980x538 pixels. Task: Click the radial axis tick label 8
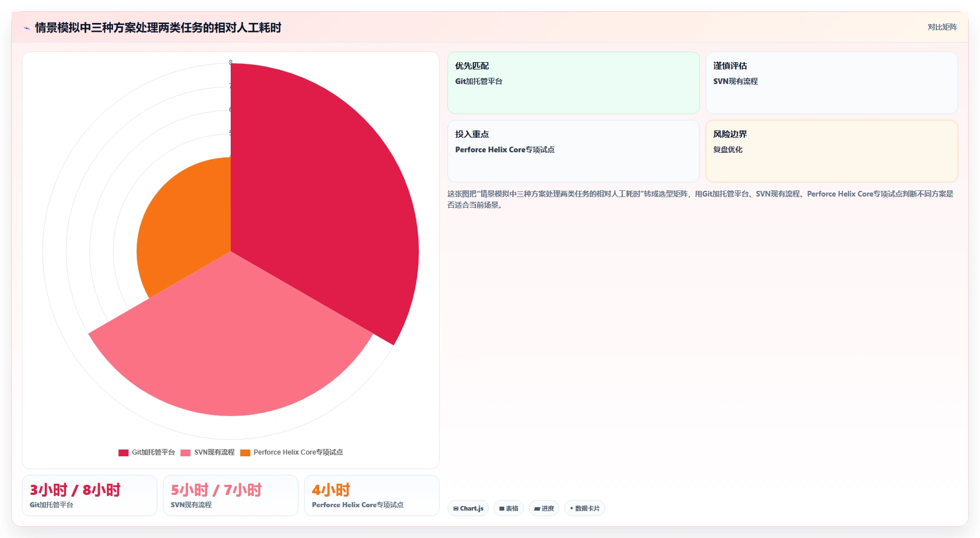coord(231,63)
